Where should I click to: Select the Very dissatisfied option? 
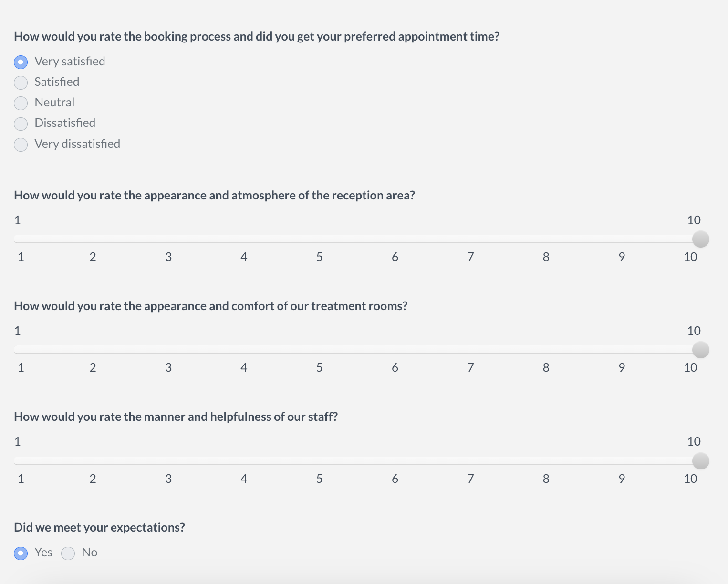click(x=21, y=145)
